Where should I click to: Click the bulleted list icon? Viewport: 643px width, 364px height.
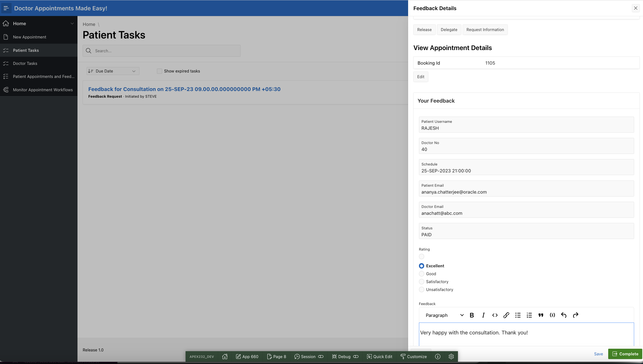coord(518,315)
